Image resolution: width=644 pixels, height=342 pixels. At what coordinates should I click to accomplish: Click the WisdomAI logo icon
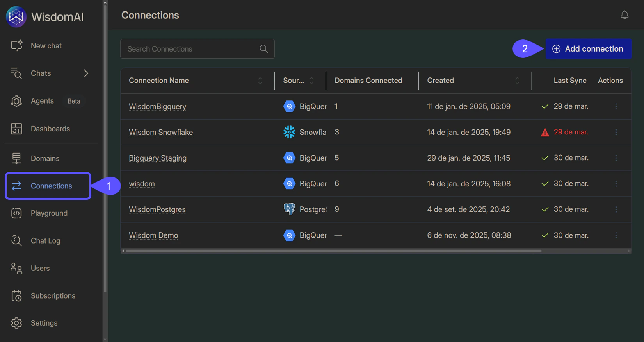16,17
